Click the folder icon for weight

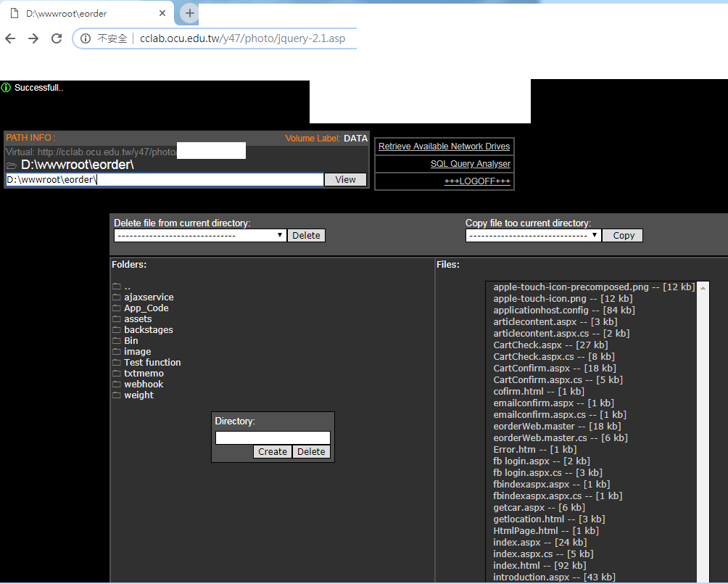(x=117, y=395)
